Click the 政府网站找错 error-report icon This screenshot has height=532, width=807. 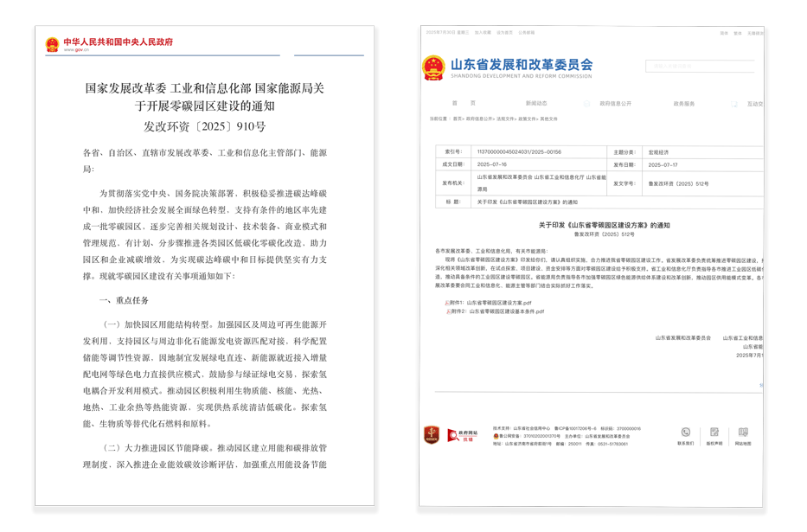[460, 435]
